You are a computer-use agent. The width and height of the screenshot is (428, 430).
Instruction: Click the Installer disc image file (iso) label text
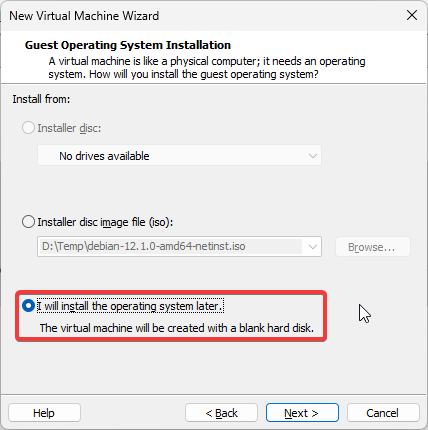pos(105,222)
